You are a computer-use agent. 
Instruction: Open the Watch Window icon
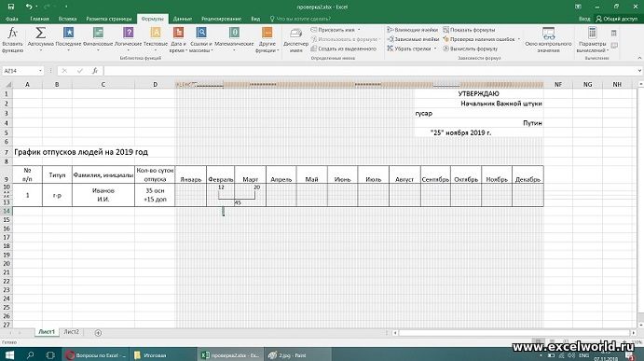pos(548,33)
